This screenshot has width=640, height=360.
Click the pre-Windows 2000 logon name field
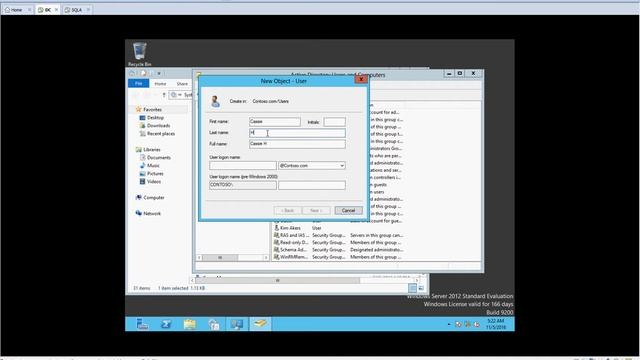point(312,185)
